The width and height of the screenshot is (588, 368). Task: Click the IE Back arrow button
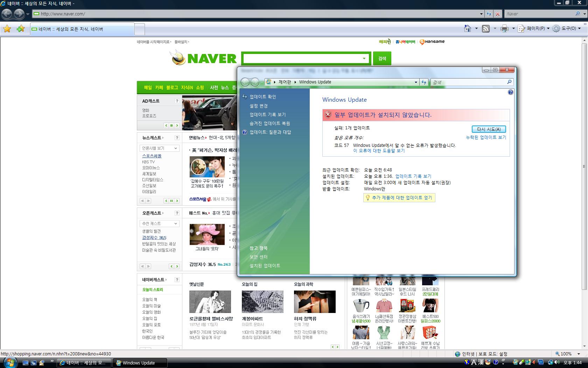pos(7,14)
